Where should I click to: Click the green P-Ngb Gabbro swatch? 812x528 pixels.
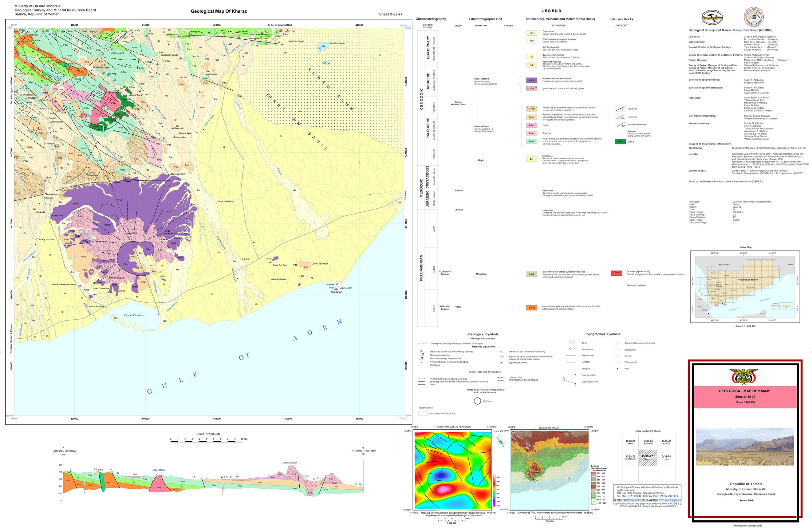point(620,141)
